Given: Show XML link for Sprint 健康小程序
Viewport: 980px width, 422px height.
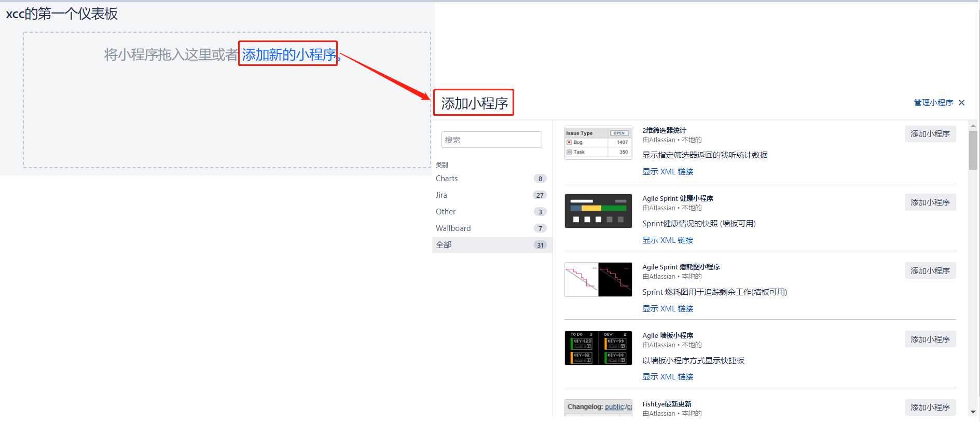Looking at the screenshot, I should click(x=668, y=240).
